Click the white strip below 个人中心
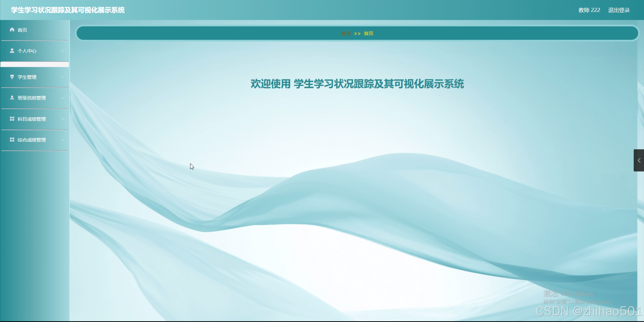This screenshot has height=322, width=644. click(x=35, y=64)
